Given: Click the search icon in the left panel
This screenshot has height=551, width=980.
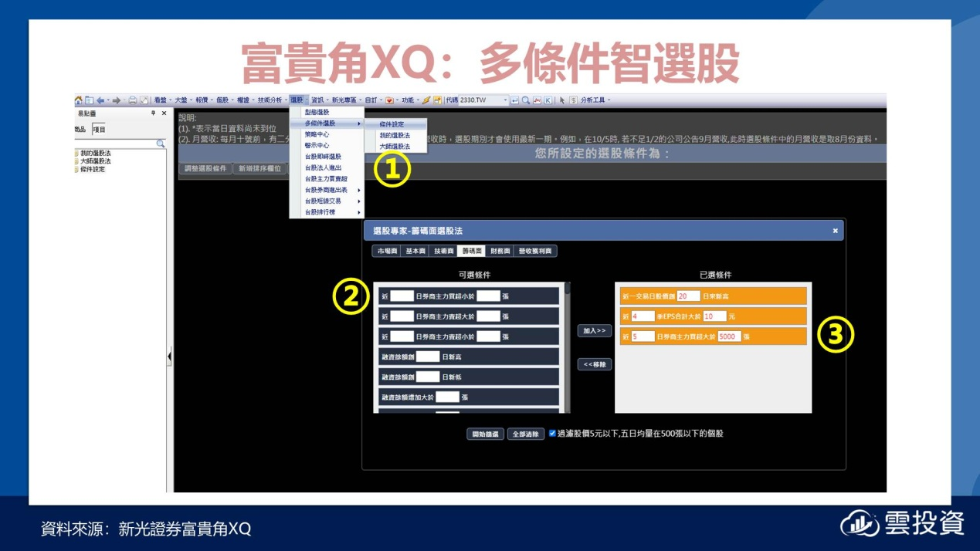Looking at the screenshot, I should (x=161, y=144).
